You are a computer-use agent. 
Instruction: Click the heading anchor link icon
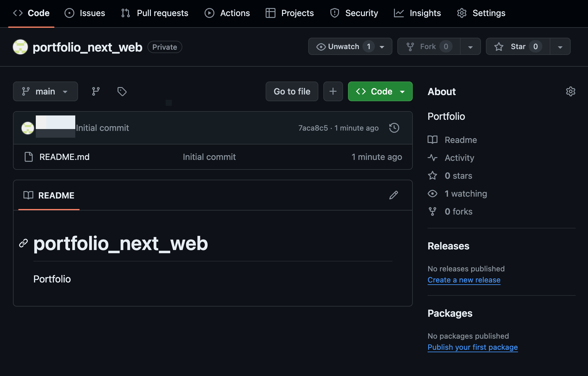coord(23,243)
